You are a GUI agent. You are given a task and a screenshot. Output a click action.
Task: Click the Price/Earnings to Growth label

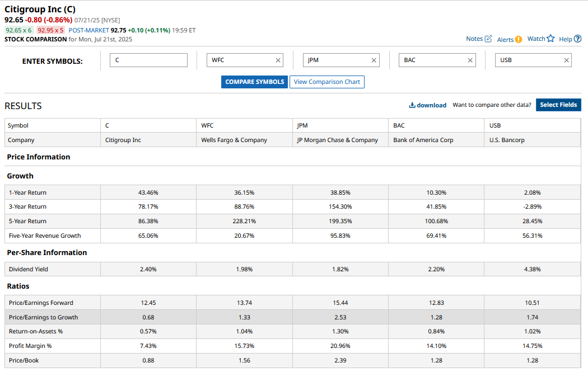[44, 317]
